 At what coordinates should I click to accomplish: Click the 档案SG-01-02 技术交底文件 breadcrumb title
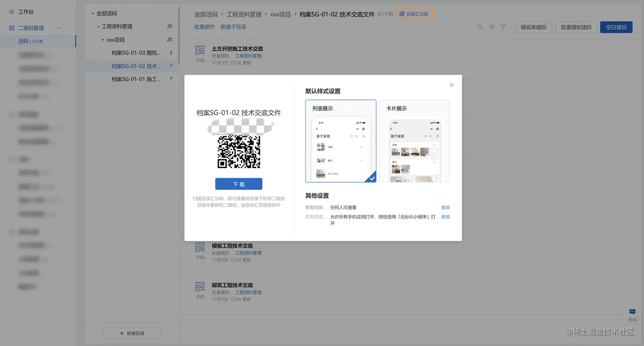click(337, 14)
